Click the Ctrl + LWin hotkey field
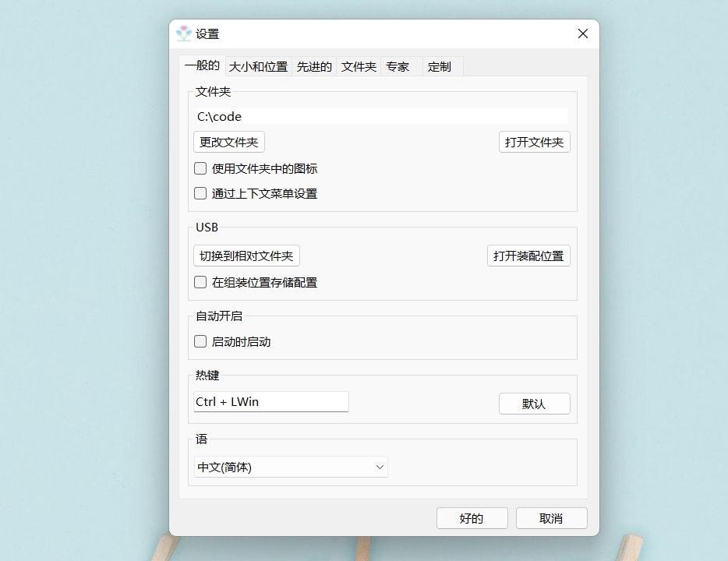 click(271, 402)
